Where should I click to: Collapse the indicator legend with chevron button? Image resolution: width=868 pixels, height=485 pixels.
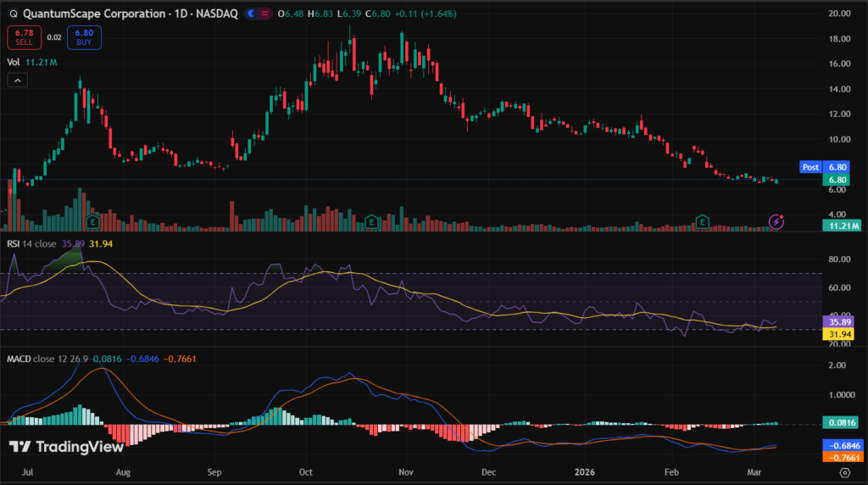(x=17, y=80)
